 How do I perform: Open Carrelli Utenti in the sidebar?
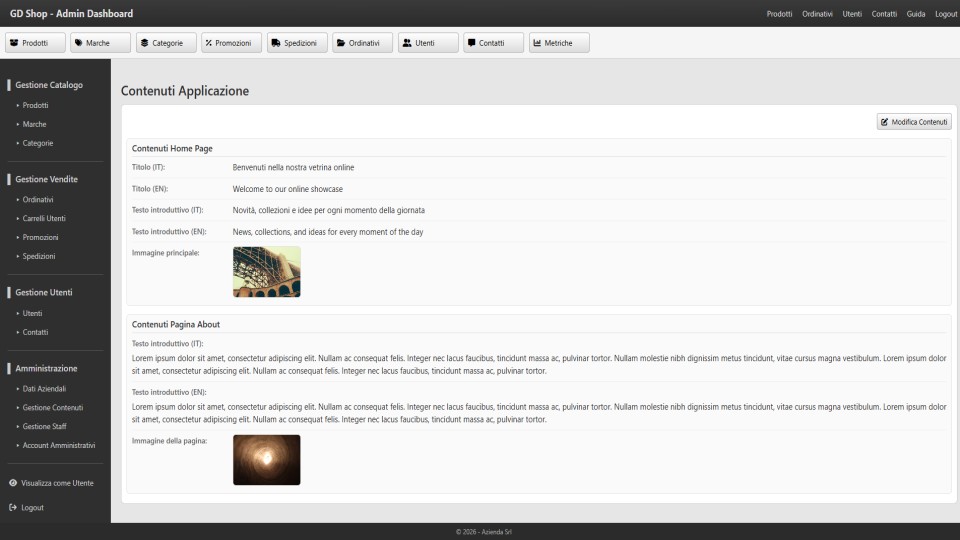pos(44,219)
